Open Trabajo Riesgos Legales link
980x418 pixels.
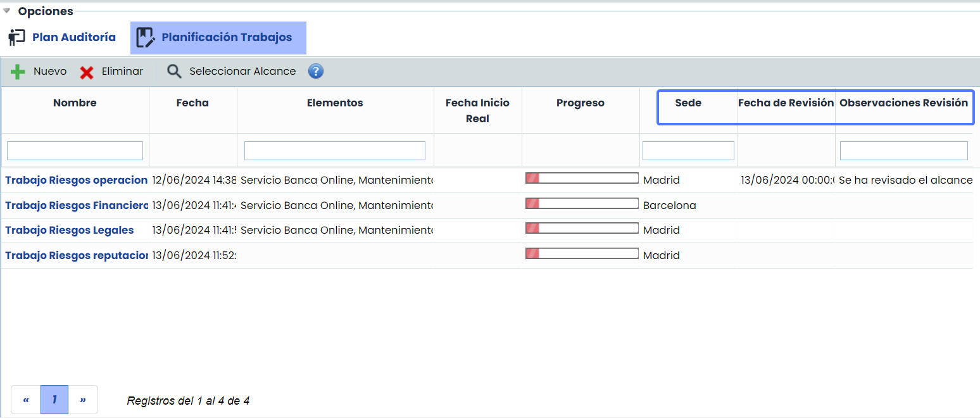(70, 230)
